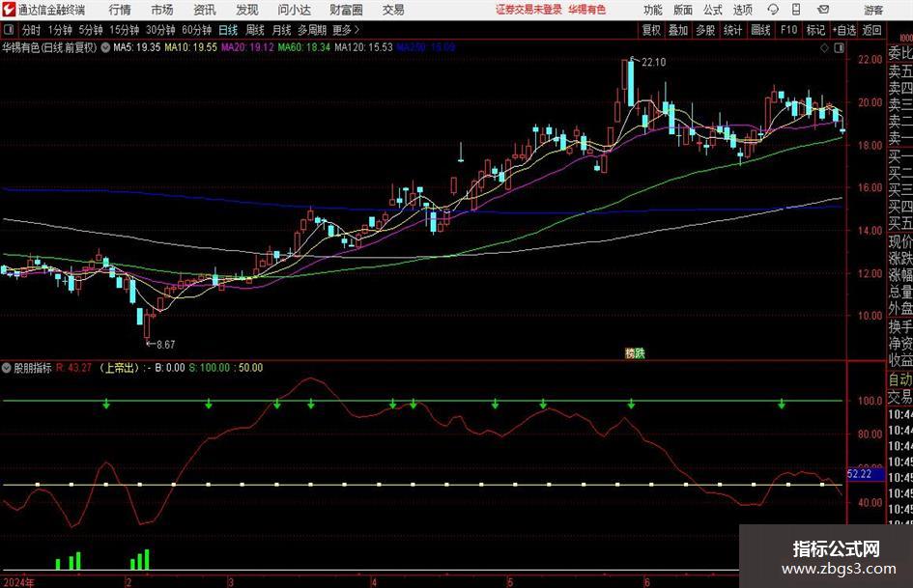The width and height of the screenshot is (913, 588).
Task: Switch to the 60分钟 period tab
Action: (x=197, y=30)
